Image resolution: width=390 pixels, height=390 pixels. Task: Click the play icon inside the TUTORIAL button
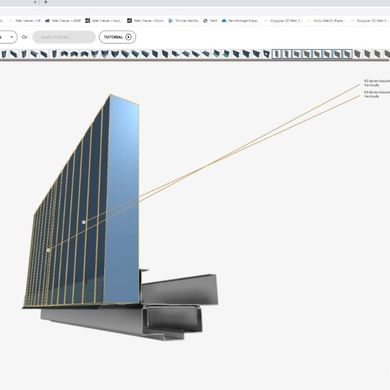coord(128,37)
